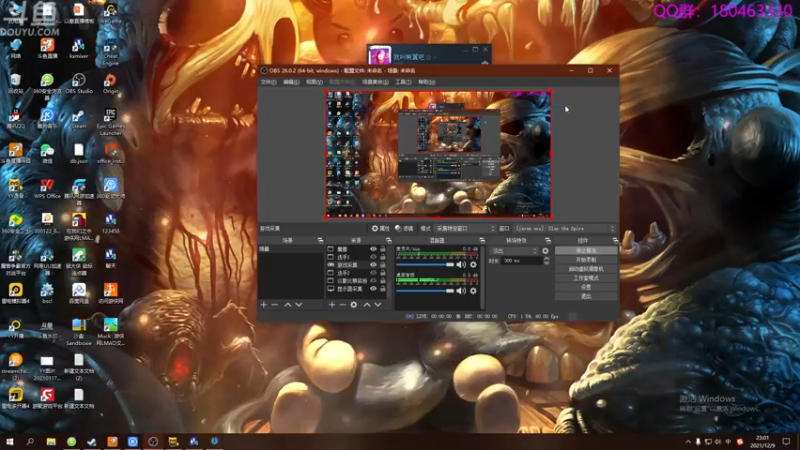Image resolution: width=800 pixels, height=450 pixels.
Task: Open source properties gear below sources list
Action: [354, 305]
